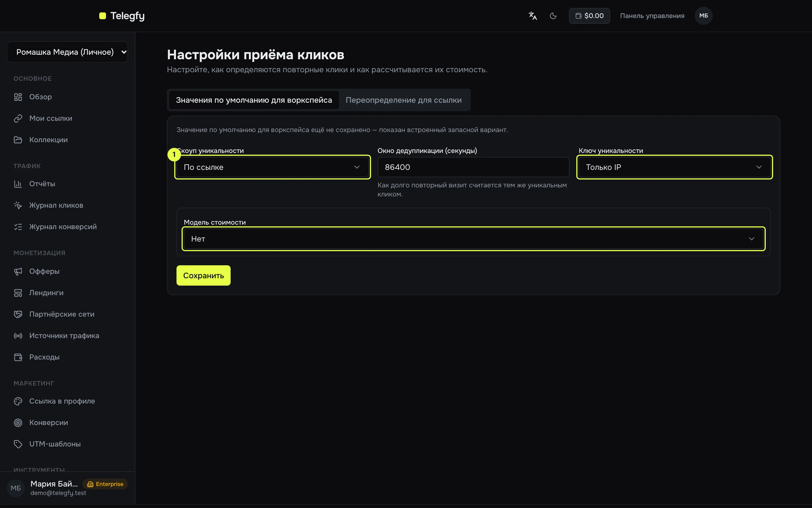
Task: Open Панель управления link
Action: 652,16
